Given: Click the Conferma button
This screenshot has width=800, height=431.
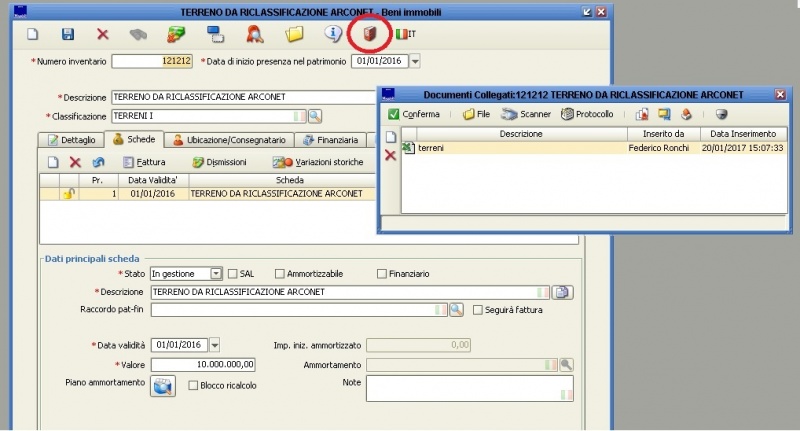Looking at the screenshot, I should pos(414,114).
